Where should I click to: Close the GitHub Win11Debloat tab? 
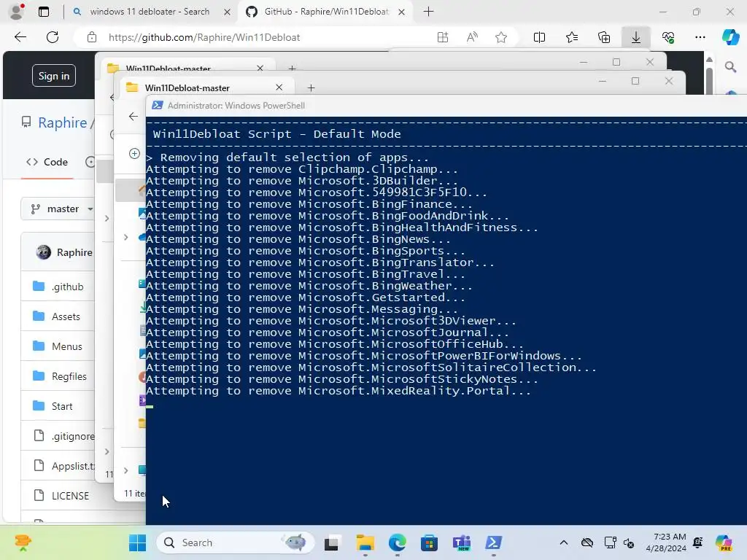click(x=402, y=12)
